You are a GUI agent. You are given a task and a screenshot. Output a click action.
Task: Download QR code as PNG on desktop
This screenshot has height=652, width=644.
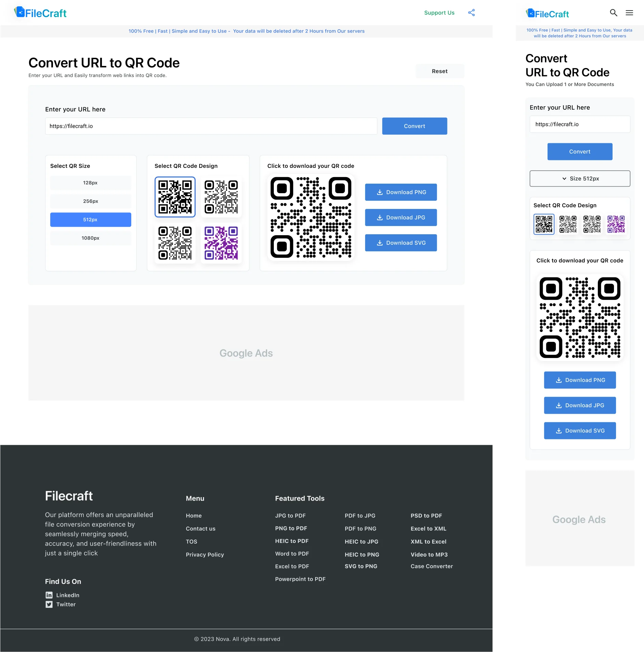(x=401, y=192)
